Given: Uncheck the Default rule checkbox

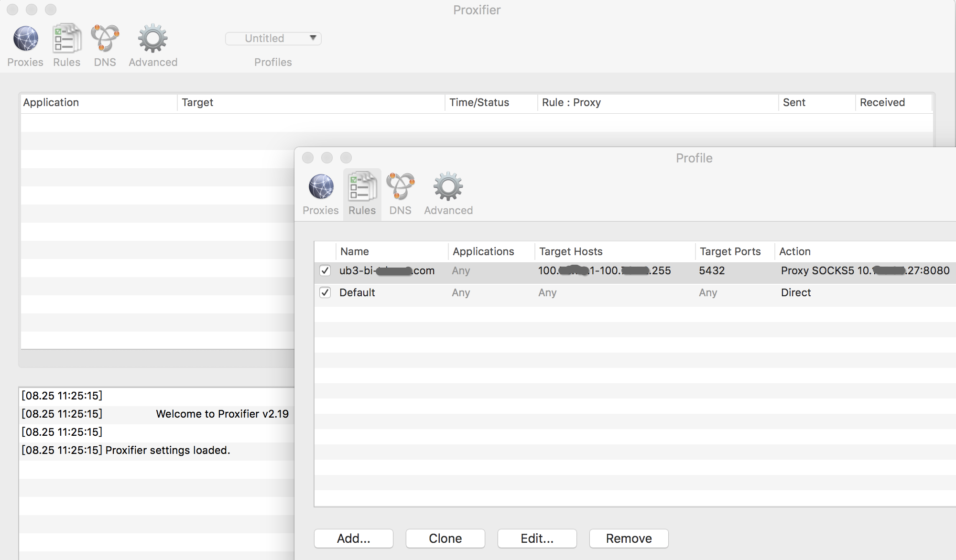Looking at the screenshot, I should [x=325, y=292].
